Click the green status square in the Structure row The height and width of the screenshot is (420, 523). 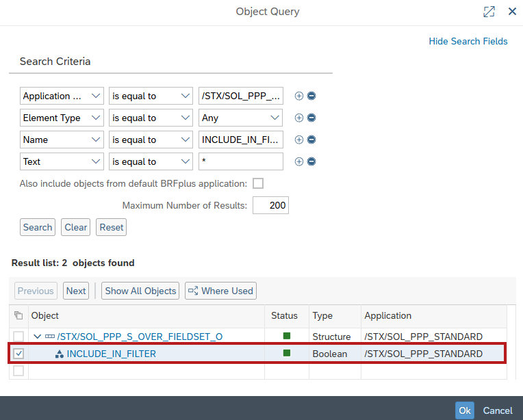287,336
